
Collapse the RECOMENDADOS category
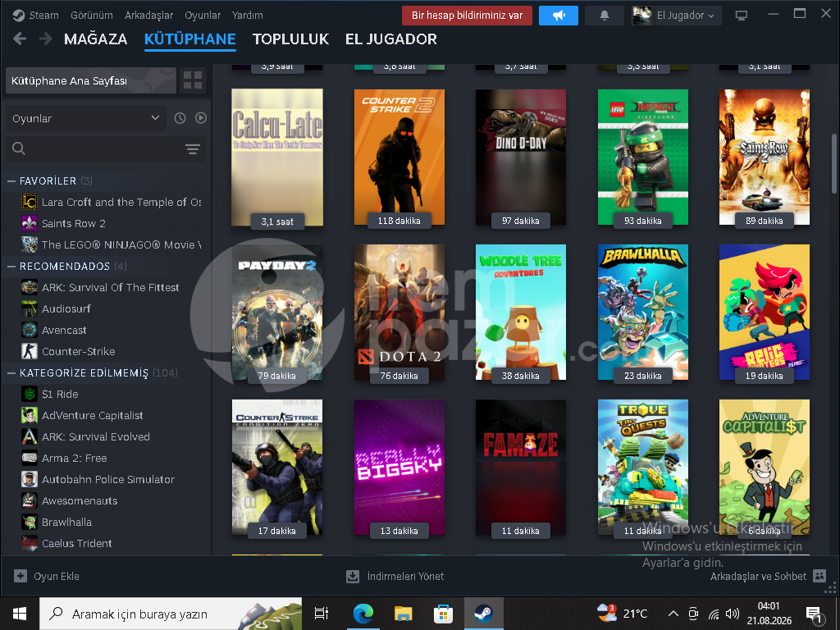tap(11, 267)
